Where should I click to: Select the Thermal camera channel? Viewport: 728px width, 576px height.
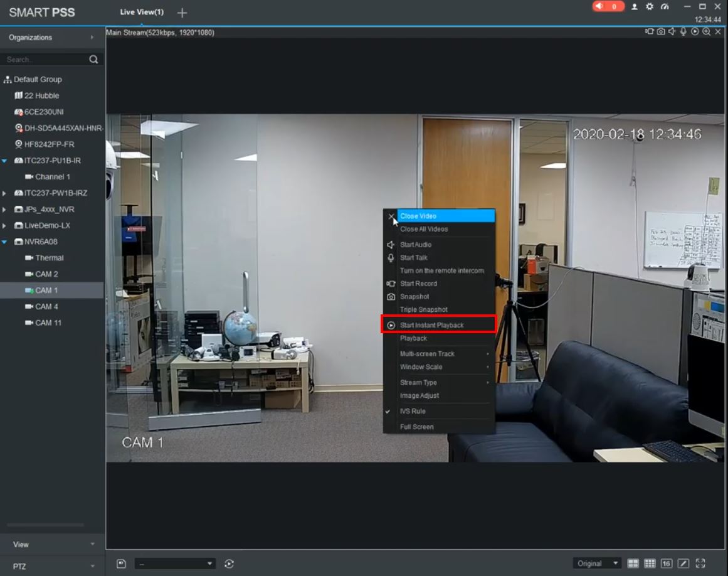(49, 258)
